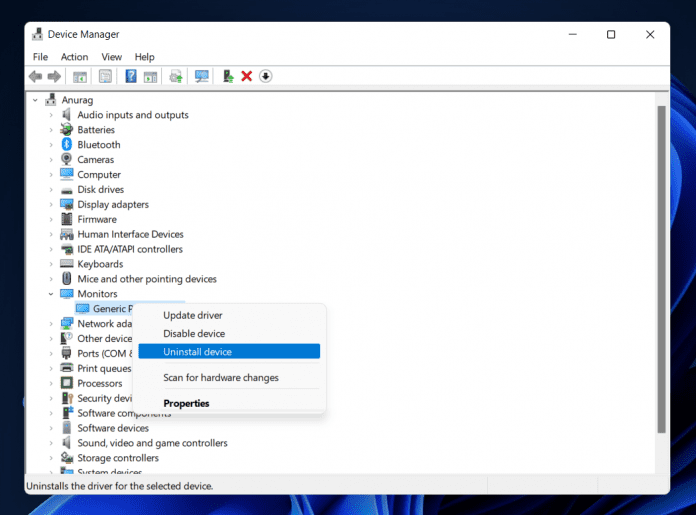
Task: Click the vertical scrollbar thumb
Action: (x=661, y=269)
